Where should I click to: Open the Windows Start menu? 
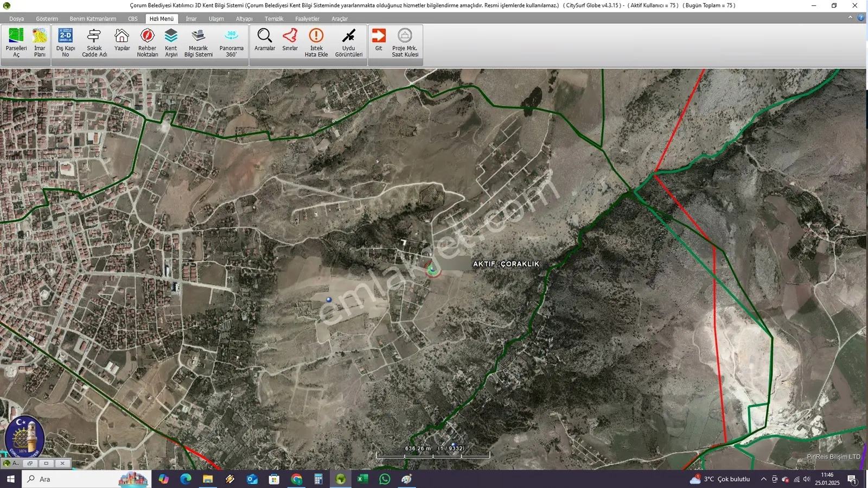point(10,479)
